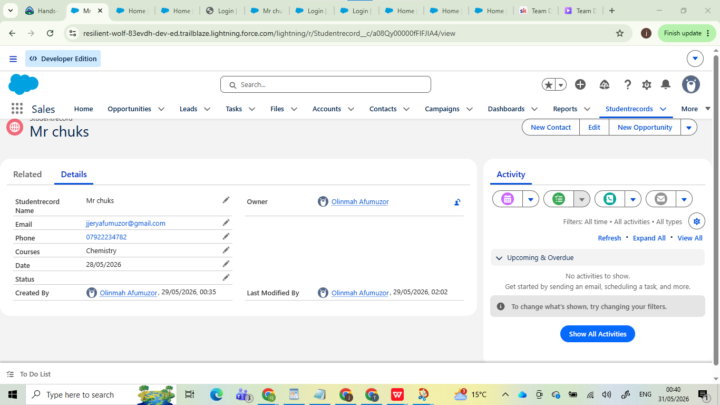The height and width of the screenshot is (405, 720).
Task: Open the App Launcher grid icon
Action: click(x=17, y=108)
